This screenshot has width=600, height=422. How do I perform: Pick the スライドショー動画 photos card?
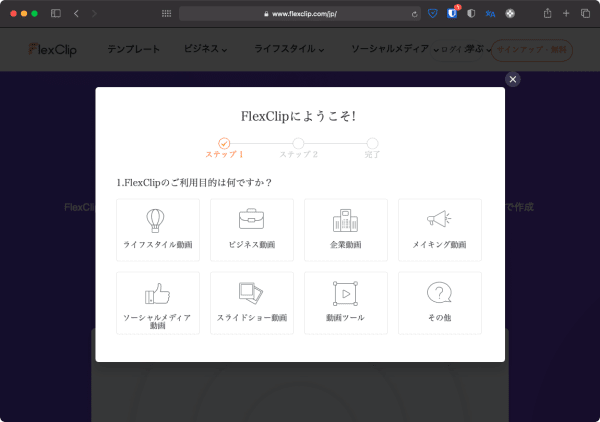click(252, 303)
